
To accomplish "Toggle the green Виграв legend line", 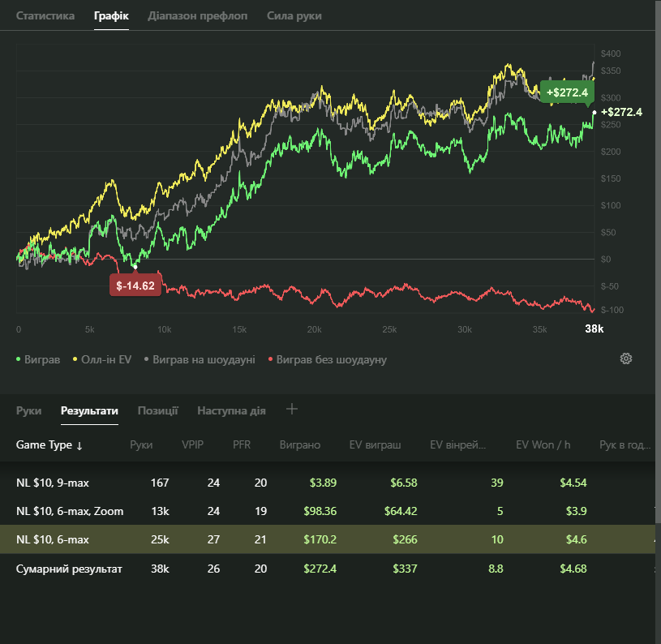I will [x=38, y=358].
